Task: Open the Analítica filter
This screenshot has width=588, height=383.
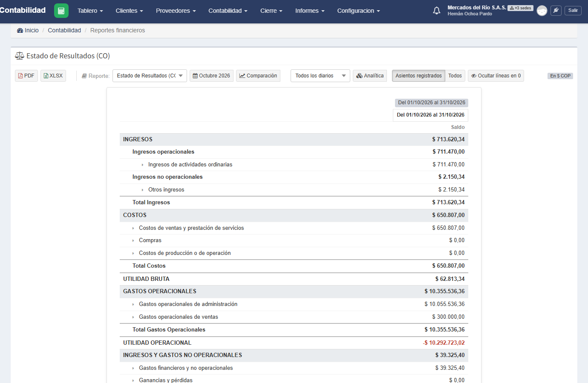Action: point(370,76)
